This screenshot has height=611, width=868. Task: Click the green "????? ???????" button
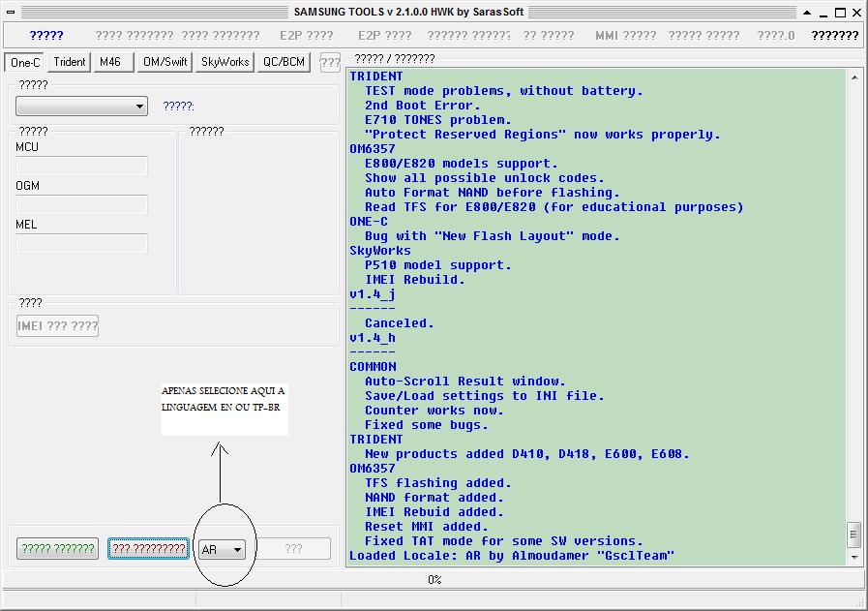[57, 549]
